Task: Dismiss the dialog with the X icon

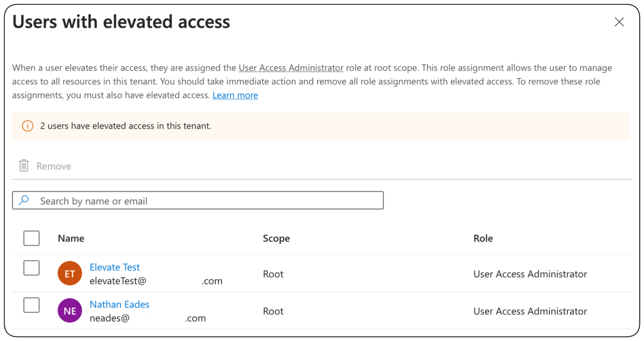Action: click(x=619, y=22)
